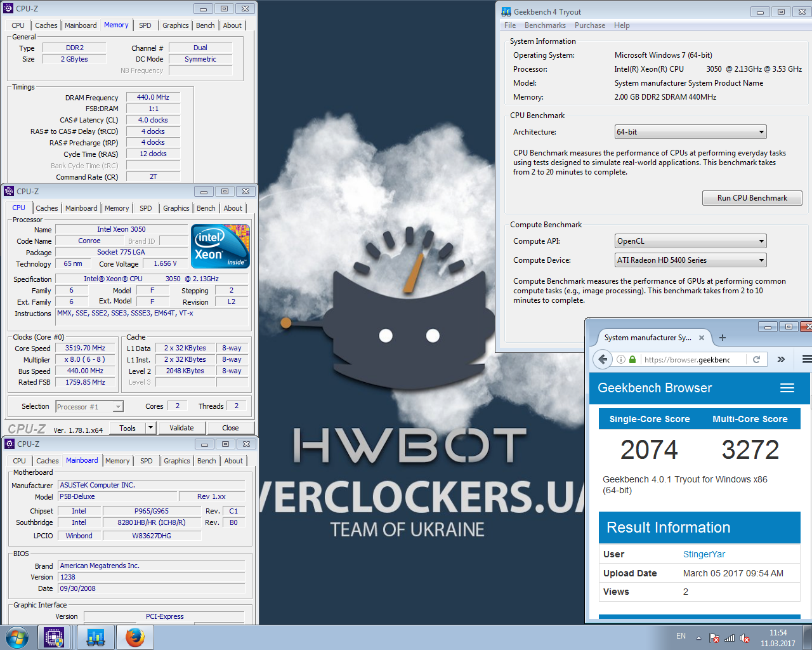Click the Intel Xeon inside logo
Image resolution: width=812 pixels, height=650 pixels.
pos(221,246)
